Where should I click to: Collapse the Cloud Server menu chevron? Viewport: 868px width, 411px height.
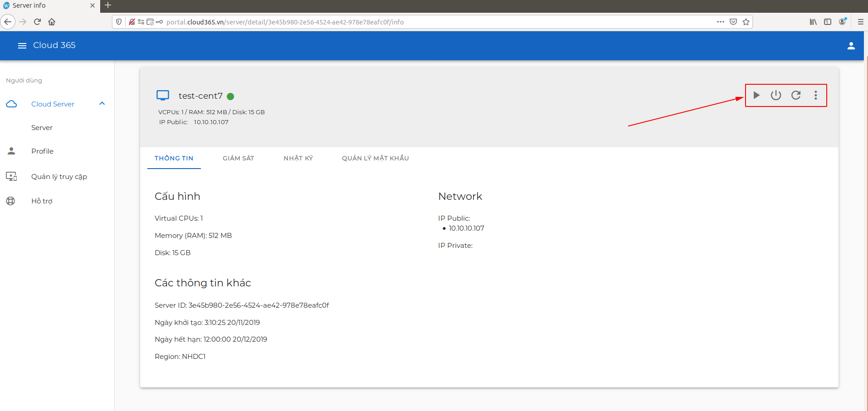click(x=102, y=104)
